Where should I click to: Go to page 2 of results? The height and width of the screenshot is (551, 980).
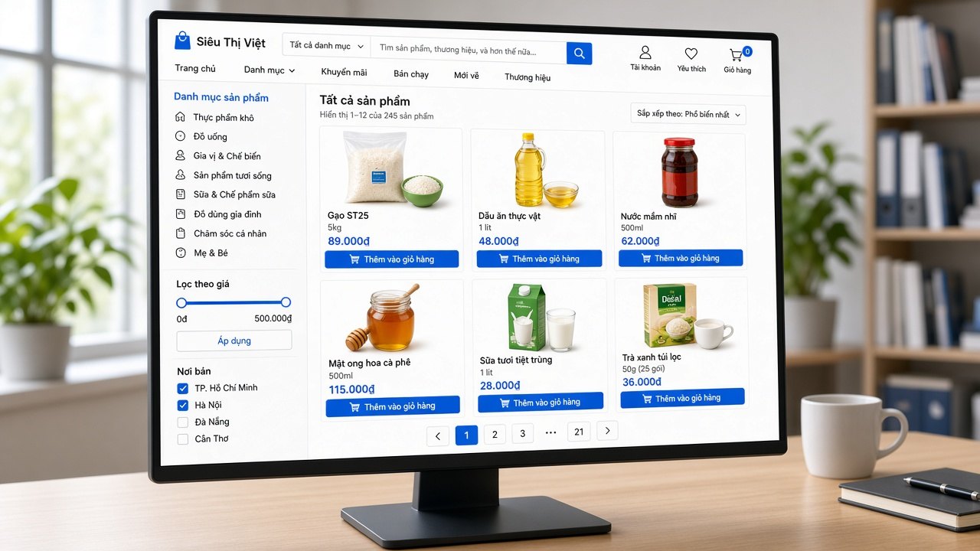click(495, 435)
